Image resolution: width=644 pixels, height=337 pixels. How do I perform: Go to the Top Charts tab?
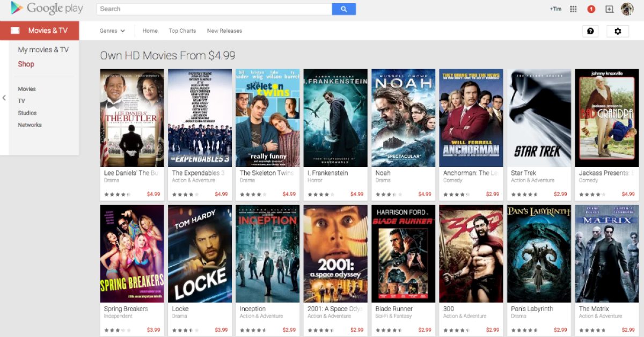(x=182, y=31)
